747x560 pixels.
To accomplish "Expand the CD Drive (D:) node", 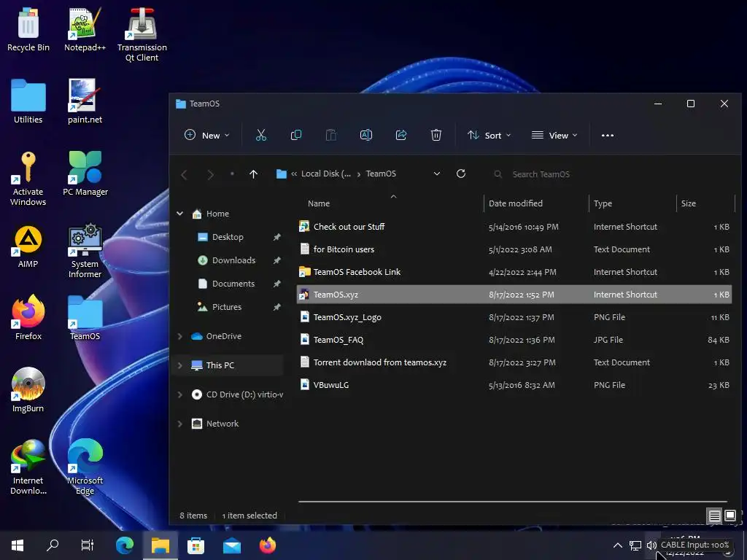I will (x=180, y=394).
